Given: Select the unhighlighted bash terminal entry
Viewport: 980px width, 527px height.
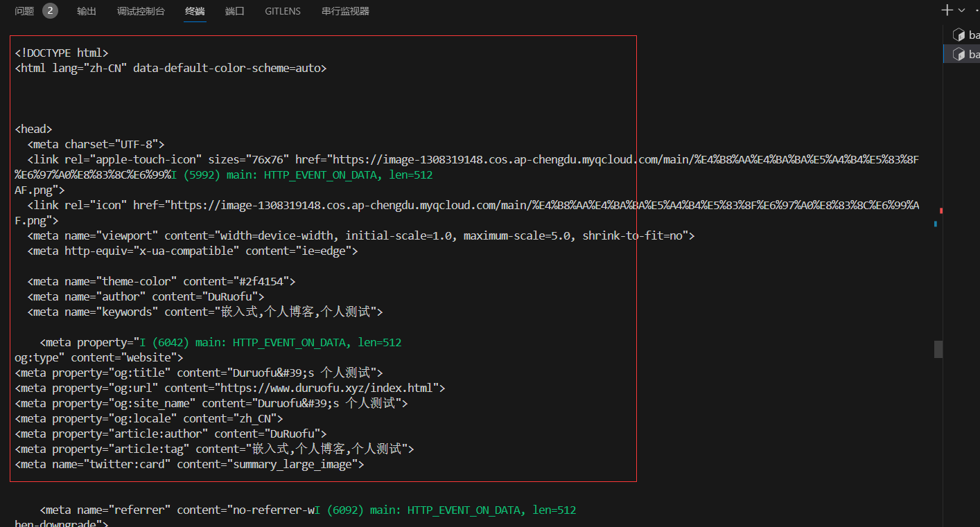Looking at the screenshot, I should click(x=966, y=35).
